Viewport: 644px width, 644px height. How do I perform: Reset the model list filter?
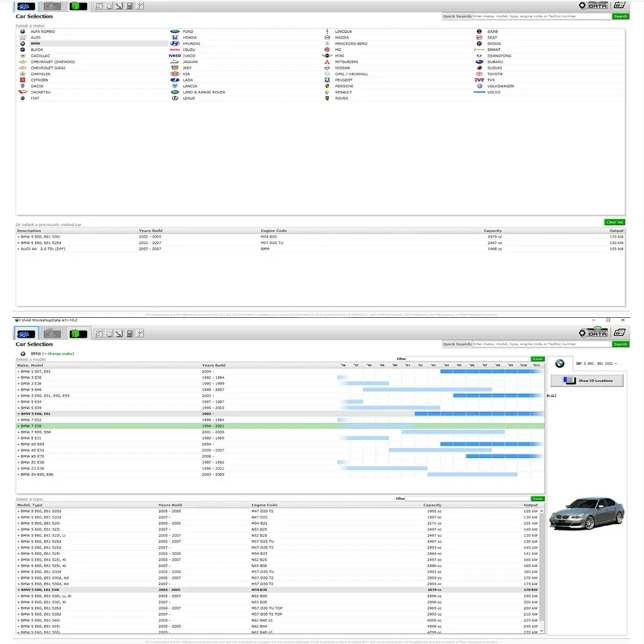point(538,359)
